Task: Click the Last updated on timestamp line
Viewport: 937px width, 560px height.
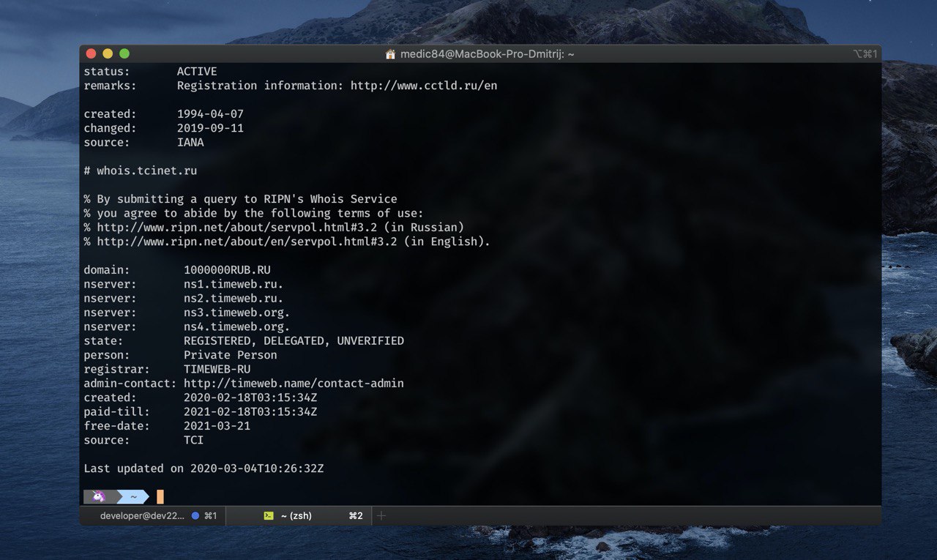Action: point(204,468)
